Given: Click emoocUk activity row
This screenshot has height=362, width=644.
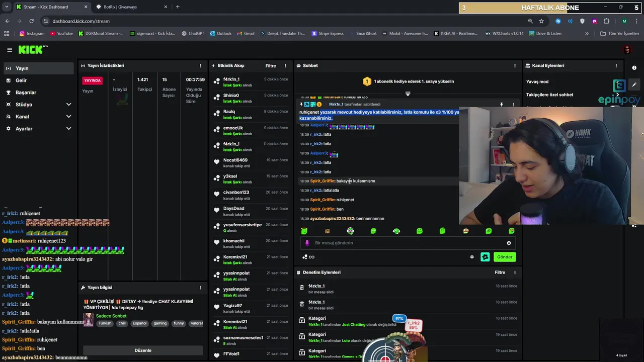Looking at the screenshot, I should tap(251, 131).
